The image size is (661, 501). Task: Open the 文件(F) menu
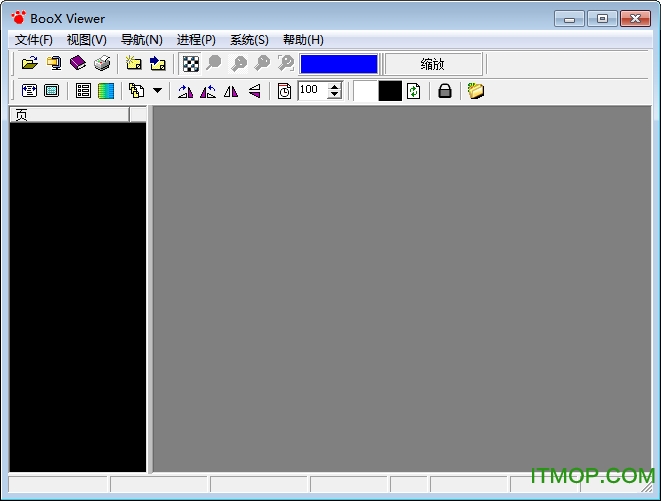[x=34, y=40]
